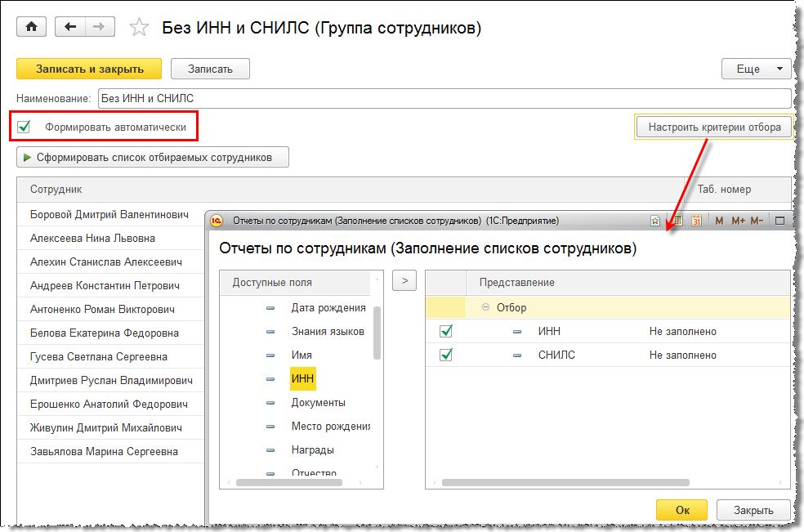Click Записать и закрыть button
804x532 pixels.
coord(89,69)
